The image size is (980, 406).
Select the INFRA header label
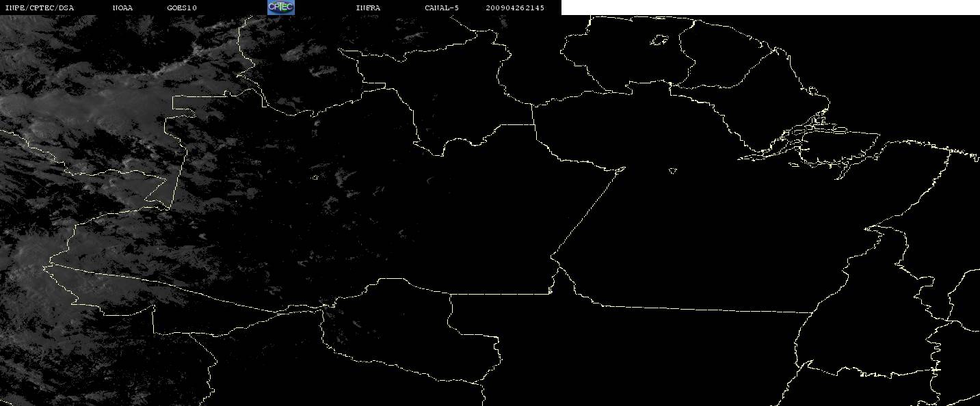click(368, 8)
